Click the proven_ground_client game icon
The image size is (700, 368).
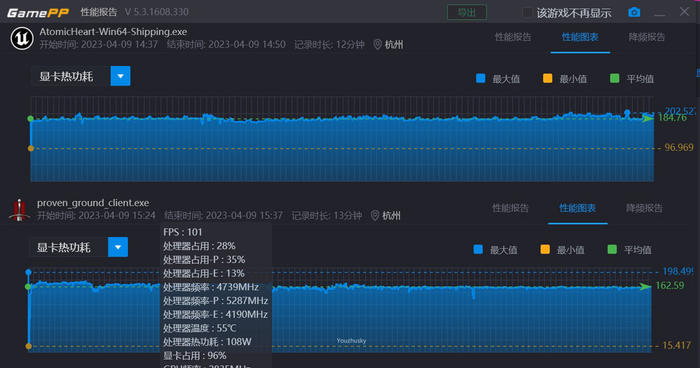coord(19,210)
